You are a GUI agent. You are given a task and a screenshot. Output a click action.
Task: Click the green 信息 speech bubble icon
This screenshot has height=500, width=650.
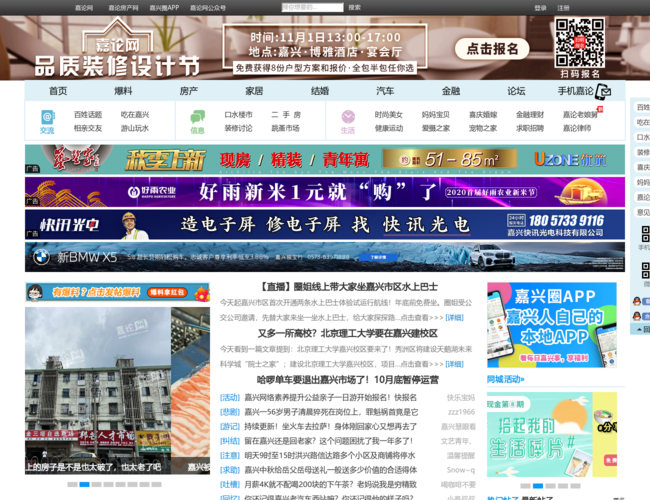pos(197,117)
